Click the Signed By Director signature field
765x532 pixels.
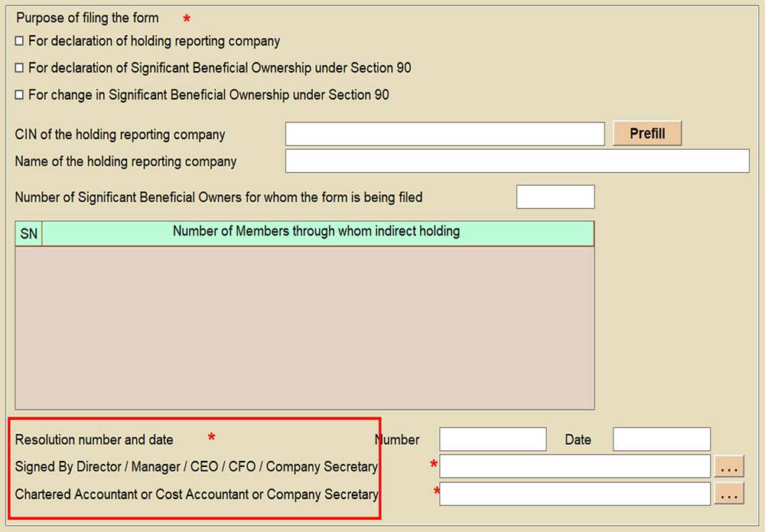tap(575, 466)
